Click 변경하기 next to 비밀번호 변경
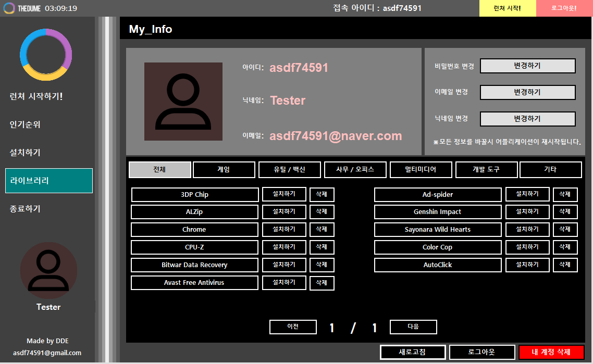The image size is (593, 364). click(527, 66)
